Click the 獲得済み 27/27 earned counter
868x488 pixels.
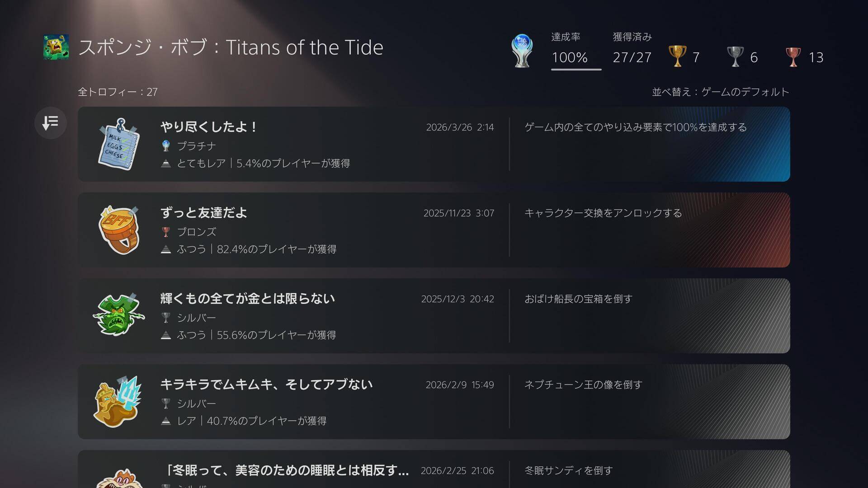click(632, 57)
